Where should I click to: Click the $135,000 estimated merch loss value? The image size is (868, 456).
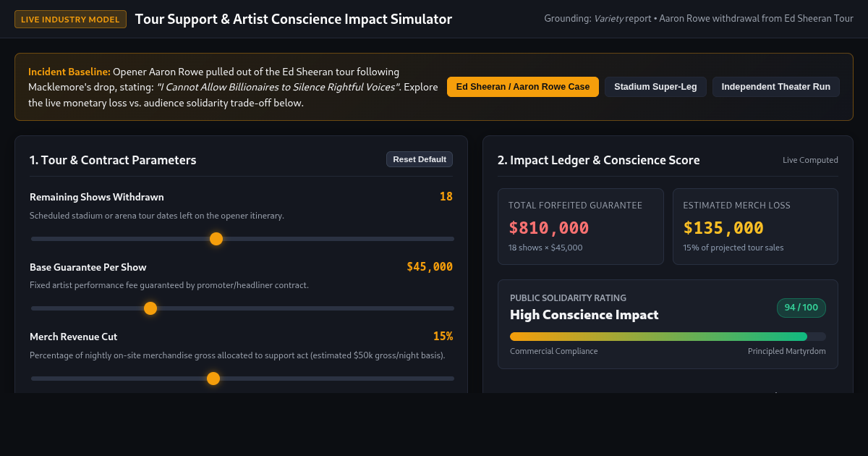tap(723, 228)
